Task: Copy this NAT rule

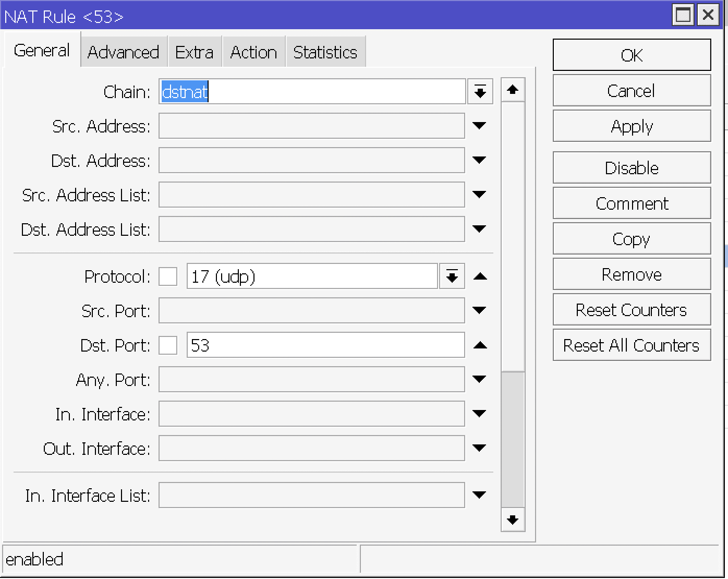Action: pos(632,238)
